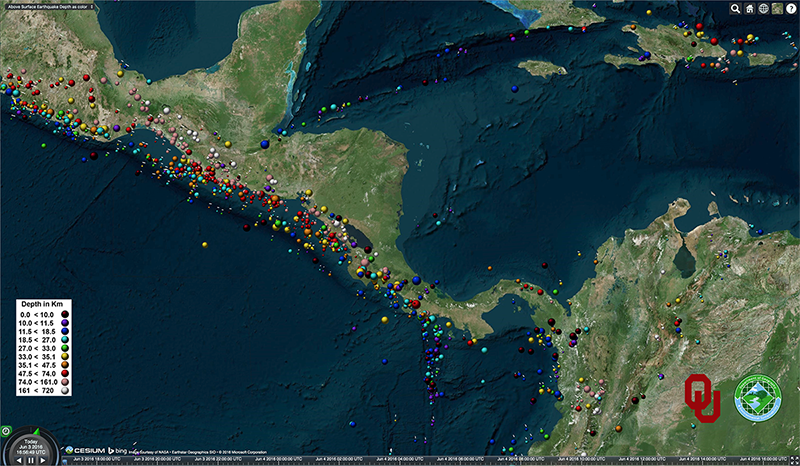This screenshot has width=800, height=466.
Task: Click legend swatch for 161 < 720
Action: click(65, 390)
